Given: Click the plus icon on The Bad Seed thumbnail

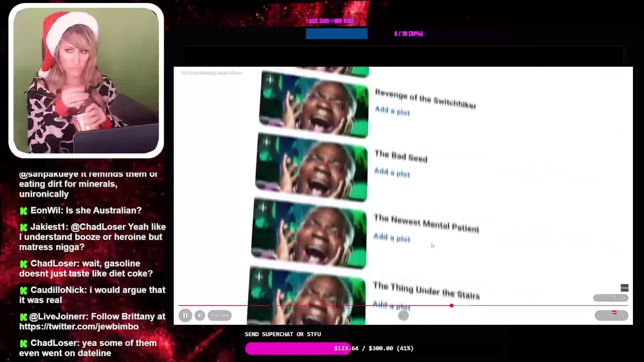Looking at the screenshot, I should coord(266,142).
